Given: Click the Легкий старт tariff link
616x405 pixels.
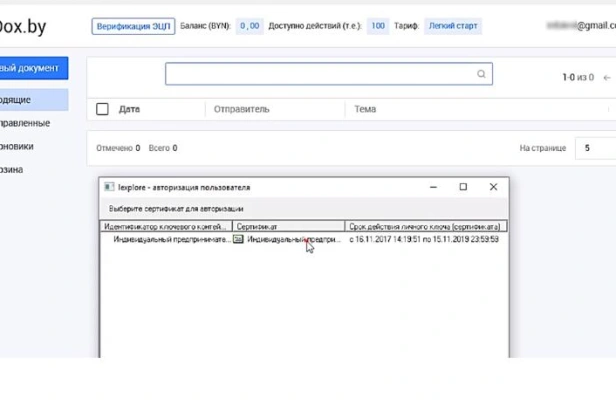Looking at the screenshot, I should tap(453, 26).
